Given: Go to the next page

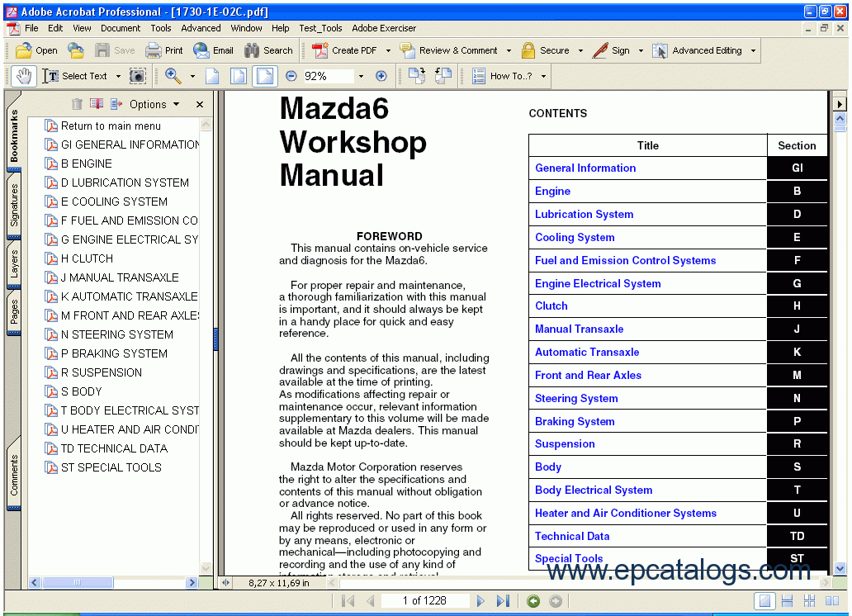Looking at the screenshot, I should pos(480,601).
